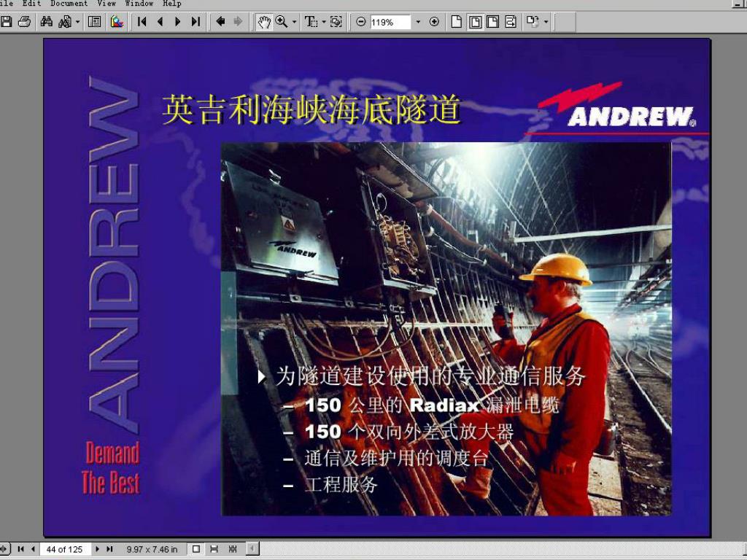Toggle the Fit in Window view

pyautogui.click(x=475, y=22)
